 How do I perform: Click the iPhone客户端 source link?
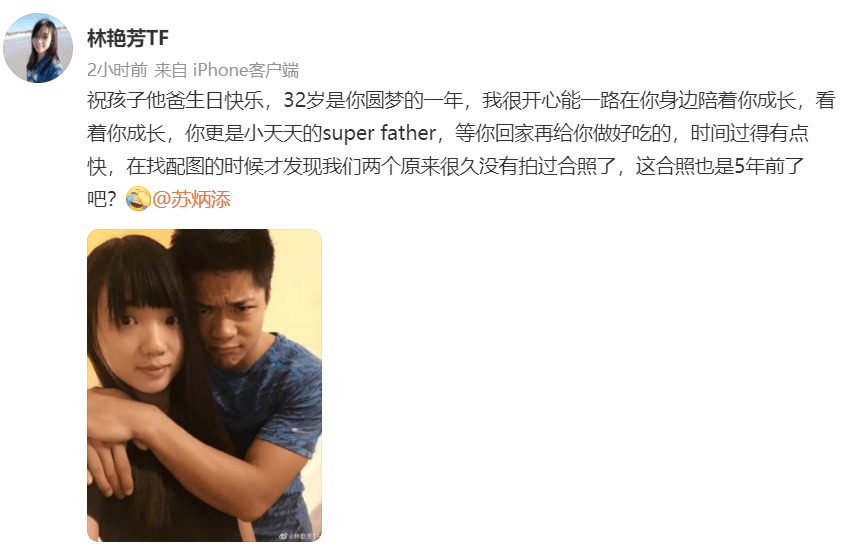(246, 70)
